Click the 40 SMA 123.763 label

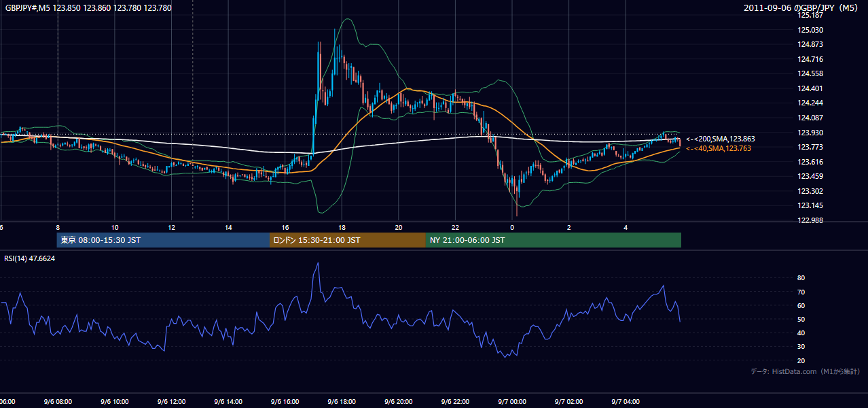(718, 148)
